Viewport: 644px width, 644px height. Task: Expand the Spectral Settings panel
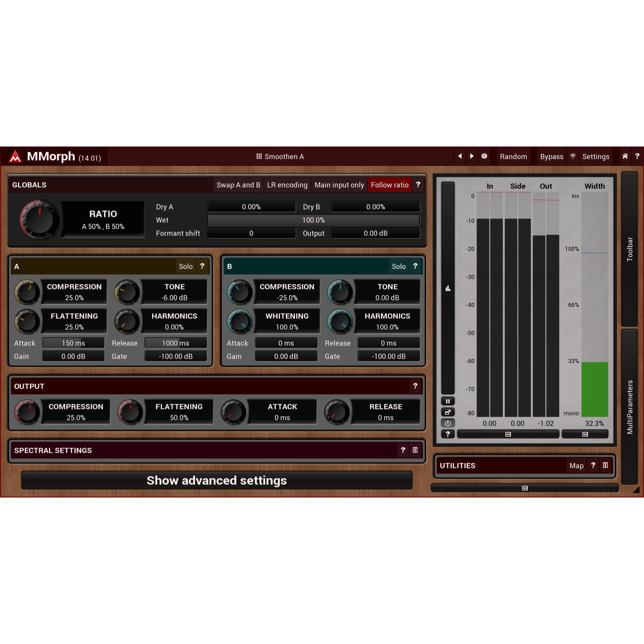(415, 450)
